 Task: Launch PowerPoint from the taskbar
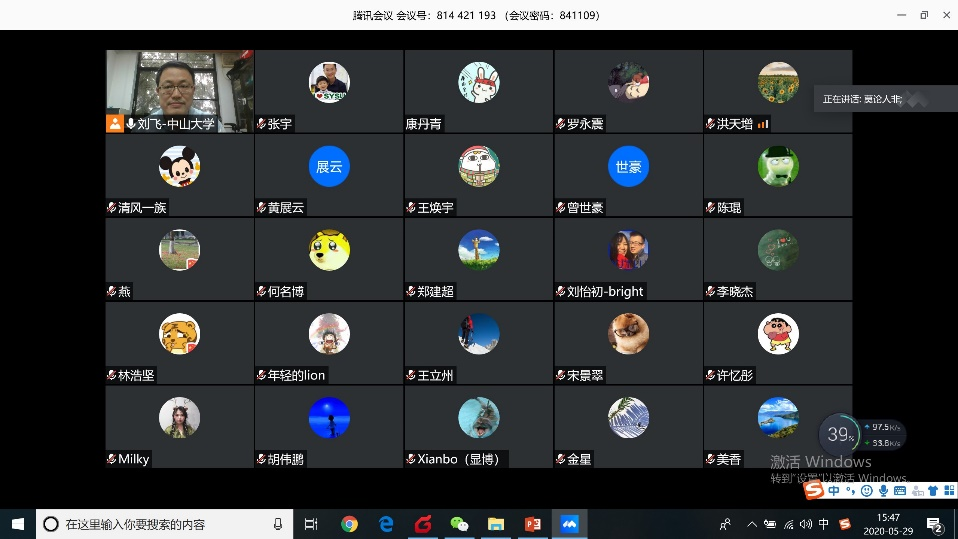click(533, 524)
